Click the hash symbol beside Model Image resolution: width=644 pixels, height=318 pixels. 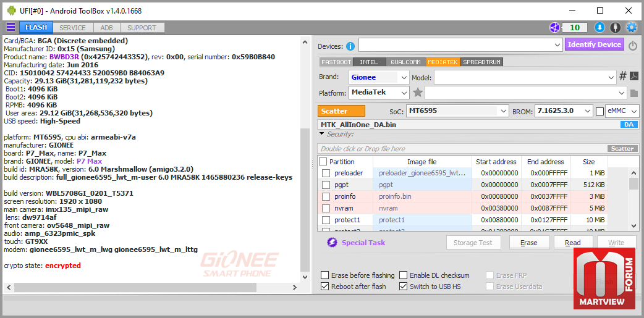coord(622,76)
